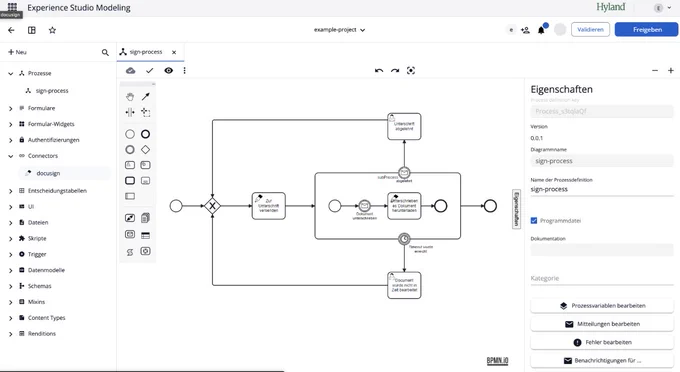Open the example-project dropdown
680x372 pixels.
click(340, 30)
